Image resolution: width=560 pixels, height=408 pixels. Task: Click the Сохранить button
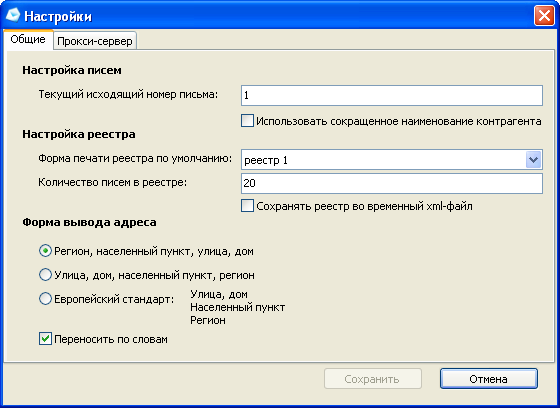pos(372,379)
